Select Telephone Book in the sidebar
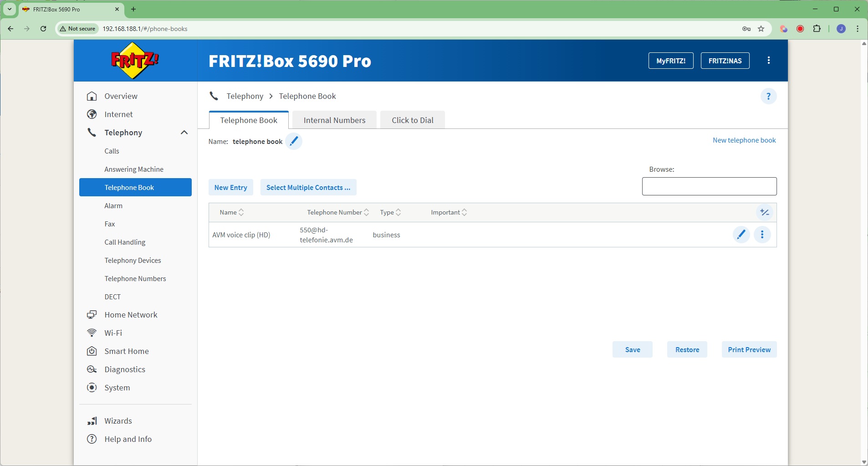Image resolution: width=868 pixels, height=466 pixels. 135,187
